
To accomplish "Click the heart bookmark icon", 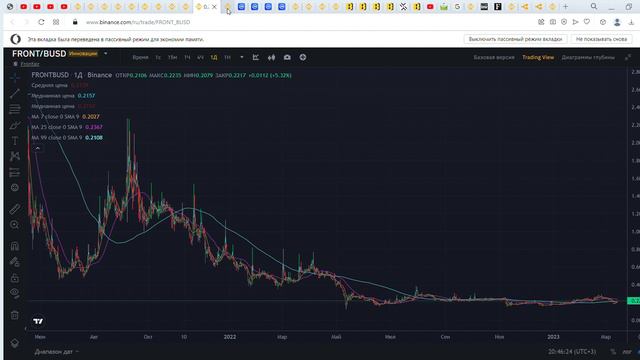I will (x=587, y=22).
